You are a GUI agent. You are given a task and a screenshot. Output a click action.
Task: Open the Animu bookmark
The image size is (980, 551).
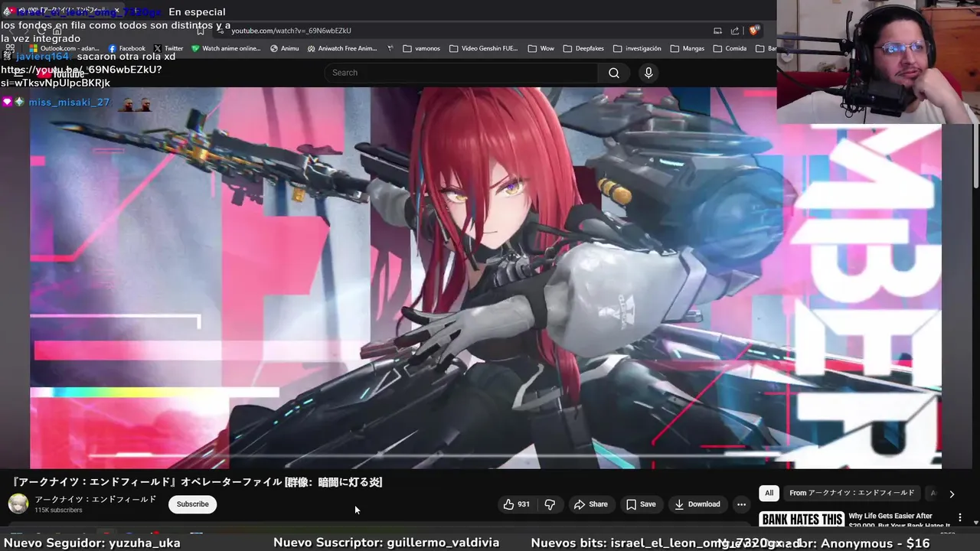[x=285, y=48]
